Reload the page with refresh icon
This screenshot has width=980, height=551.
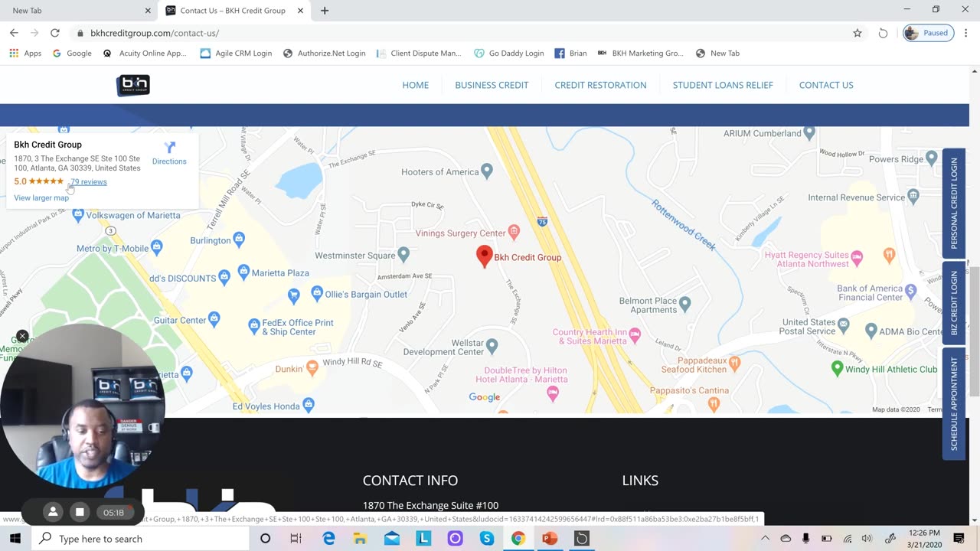[x=54, y=33]
